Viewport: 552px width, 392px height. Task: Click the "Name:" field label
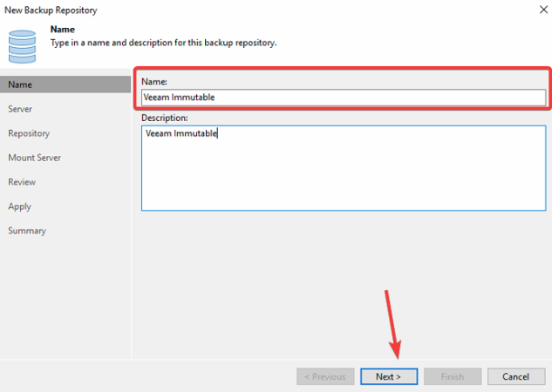click(x=153, y=81)
